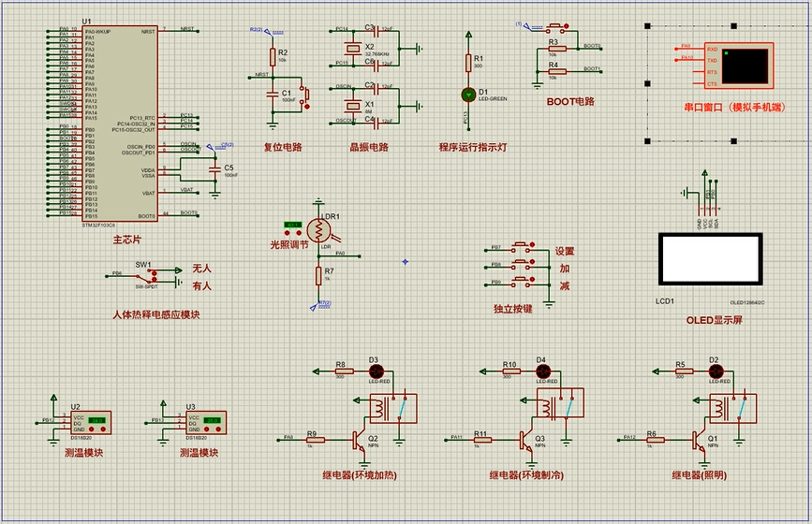Click the relay coil above transistor Q1
Screen dimensions: 812x524
tap(720, 407)
